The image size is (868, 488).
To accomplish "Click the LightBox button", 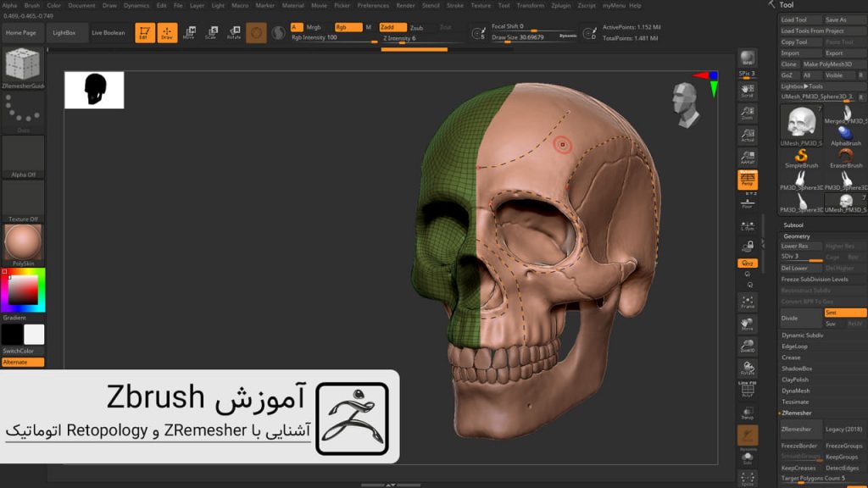I will (64, 33).
